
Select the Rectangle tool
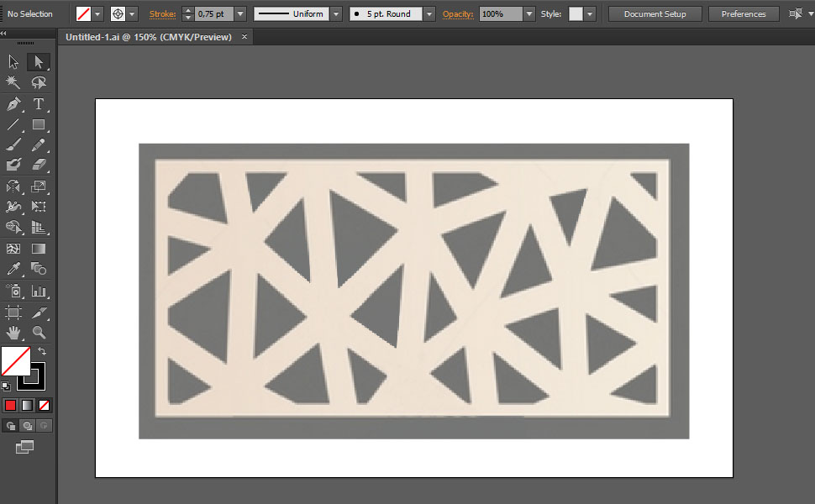tap(39, 124)
